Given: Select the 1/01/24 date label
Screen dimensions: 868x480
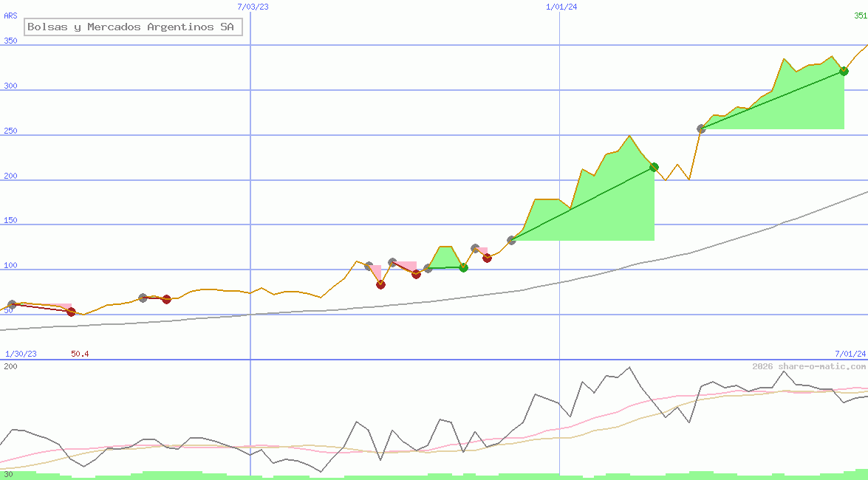Looking at the screenshot, I should 561,6.
